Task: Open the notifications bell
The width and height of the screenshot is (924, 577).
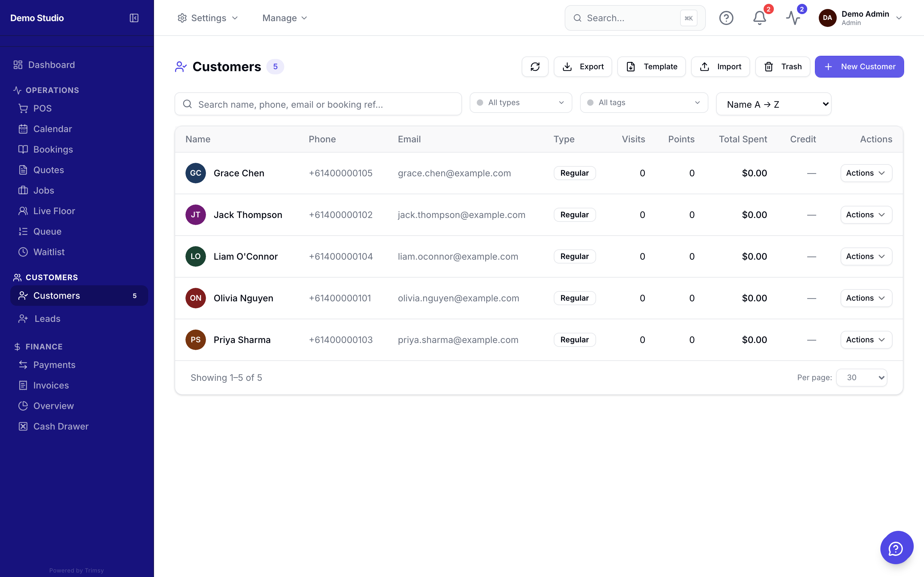Action: click(759, 18)
